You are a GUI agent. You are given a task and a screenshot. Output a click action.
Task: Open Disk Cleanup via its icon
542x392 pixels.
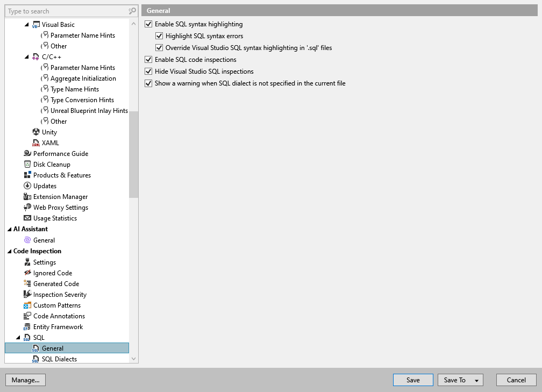pos(27,164)
